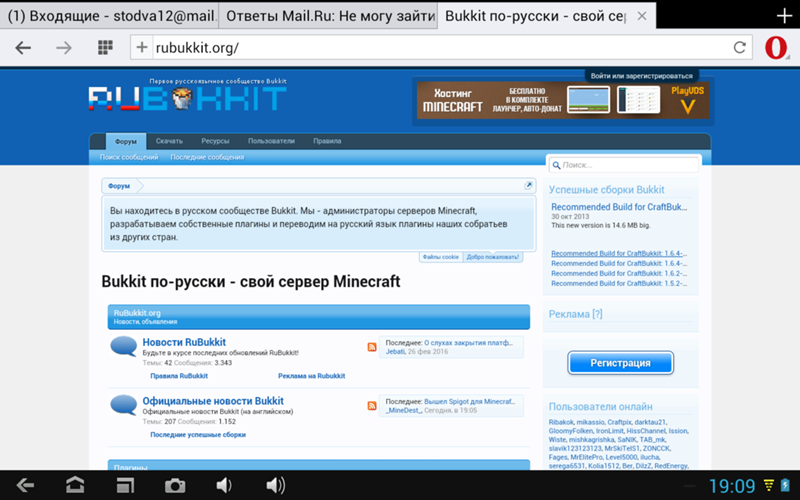Screen dimensions: 800x500
Task: Open the Скачать navigation tab
Action: click(169, 141)
